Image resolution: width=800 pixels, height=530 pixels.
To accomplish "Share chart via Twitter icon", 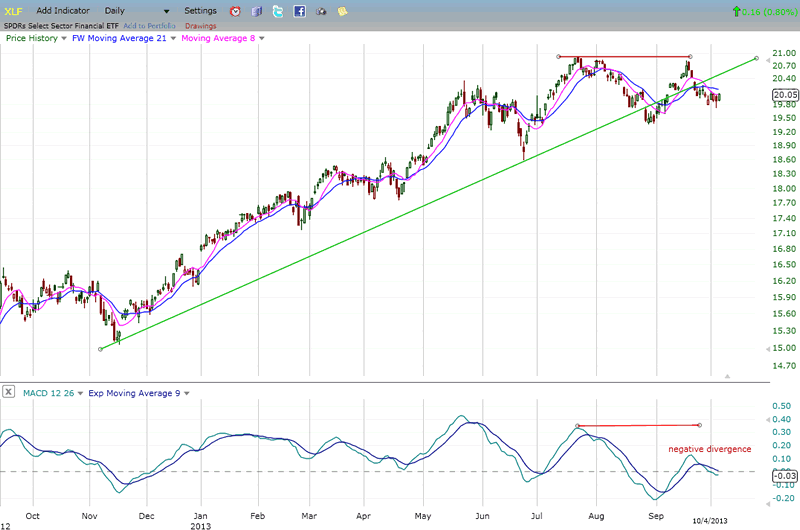I will point(278,11).
